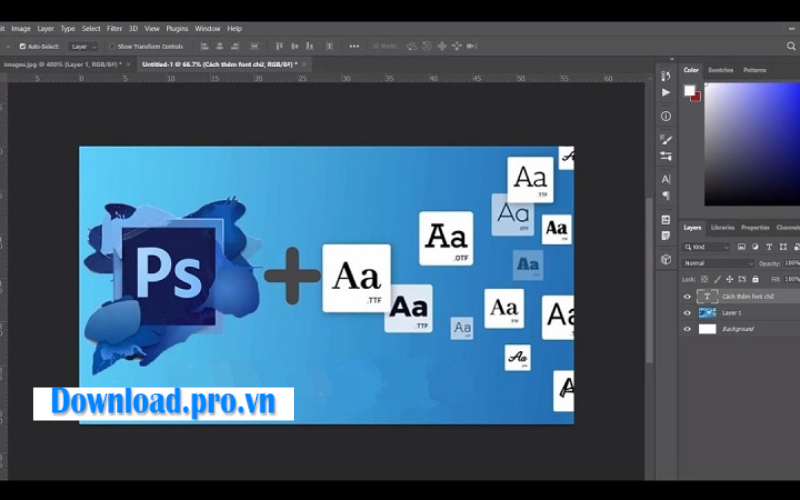Viewport: 800px width, 500px height.
Task: Toggle lock position icon
Action: (730, 279)
